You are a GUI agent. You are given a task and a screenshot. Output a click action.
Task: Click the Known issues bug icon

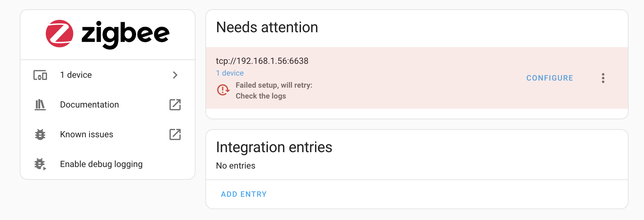click(40, 134)
